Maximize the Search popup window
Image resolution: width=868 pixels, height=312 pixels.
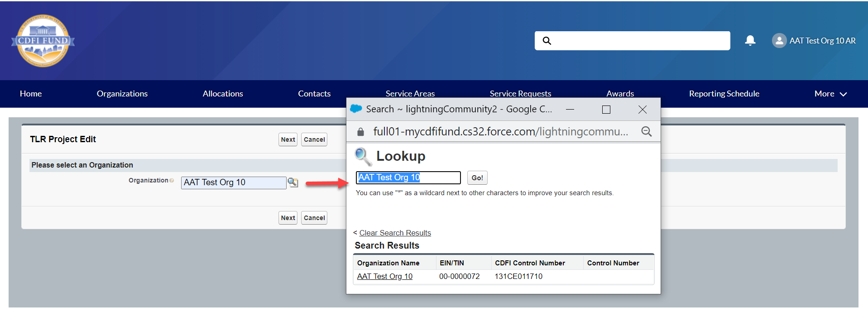(606, 110)
